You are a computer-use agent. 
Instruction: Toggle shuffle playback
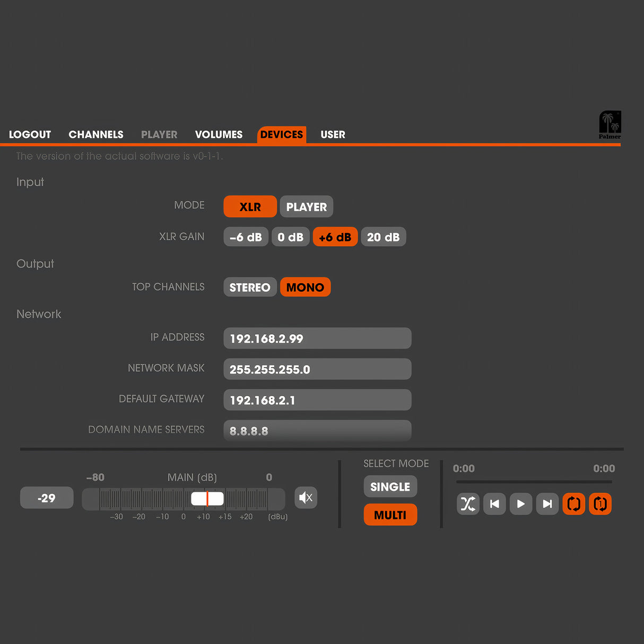pos(468,503)
